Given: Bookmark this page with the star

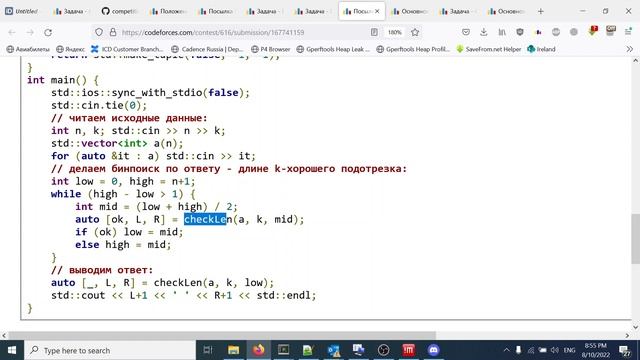Looking at the screenshot, I should point(415,32).
